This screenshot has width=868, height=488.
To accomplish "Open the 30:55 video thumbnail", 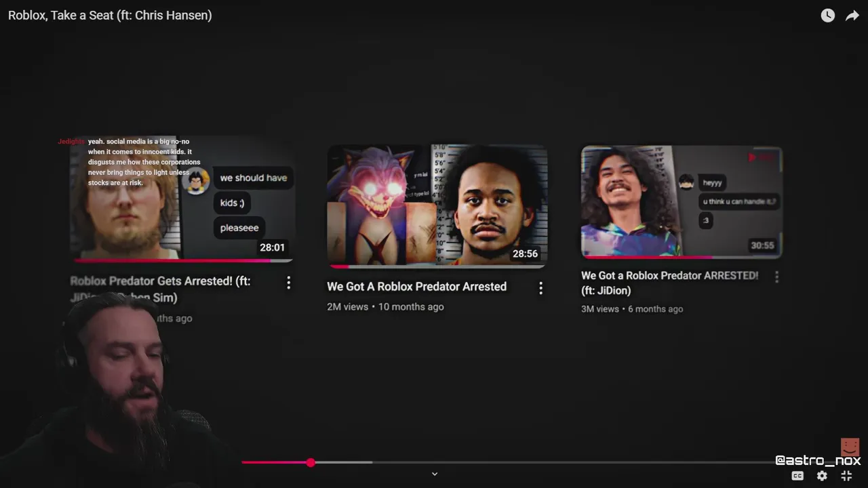I will tap(682, 202).
